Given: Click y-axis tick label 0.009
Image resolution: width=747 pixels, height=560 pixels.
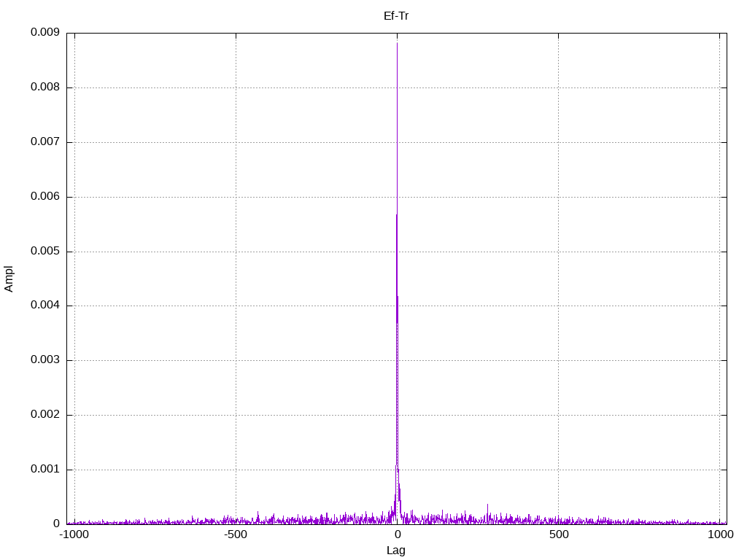Looking at the screenshot, I should click(45, 32).
